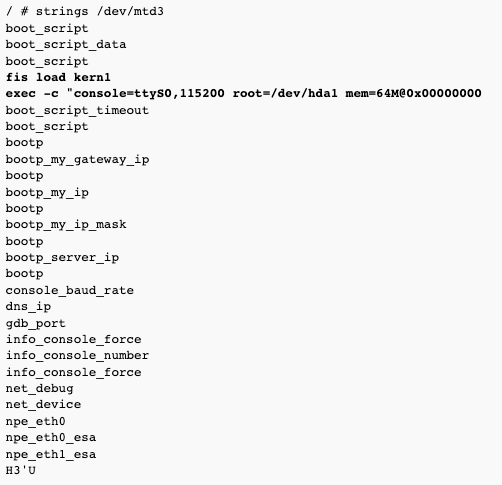This screenshot has height=485, width=502.
Task: Click the bold 'fis load kern1' line
Action: tap(58, 77)
